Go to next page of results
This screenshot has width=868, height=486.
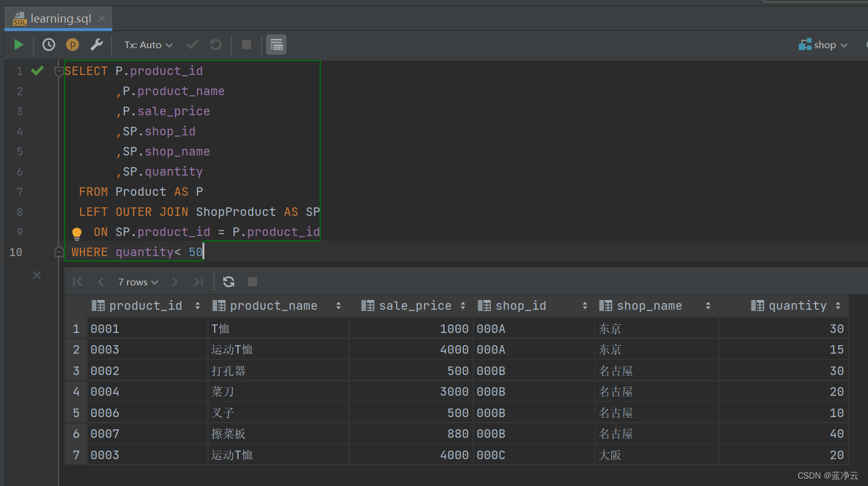175,282
